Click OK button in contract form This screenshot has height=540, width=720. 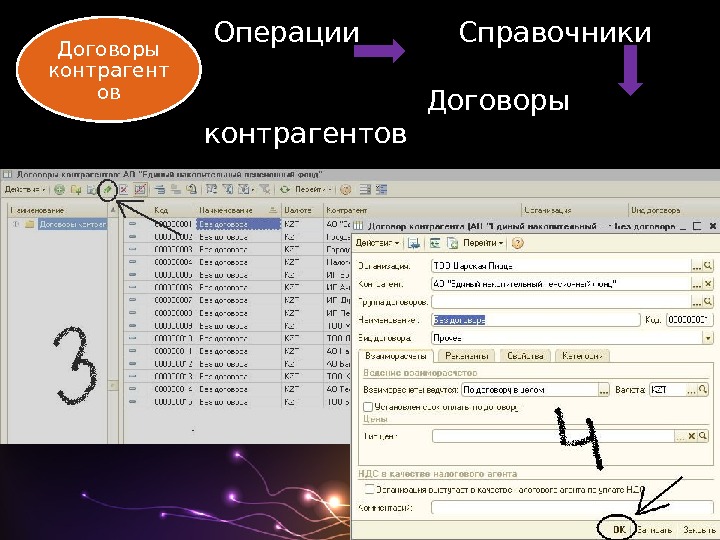point(619,529)
